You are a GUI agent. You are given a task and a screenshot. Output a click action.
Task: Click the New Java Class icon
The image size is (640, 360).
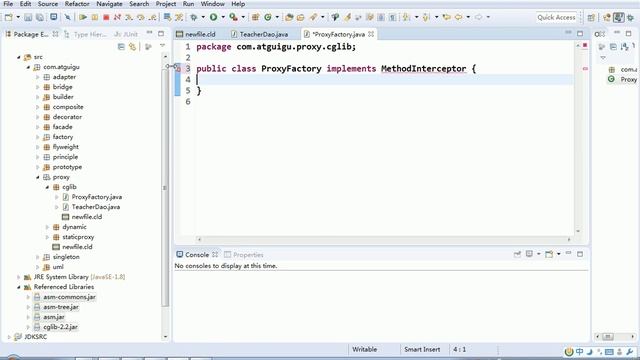tap(268, 17)
